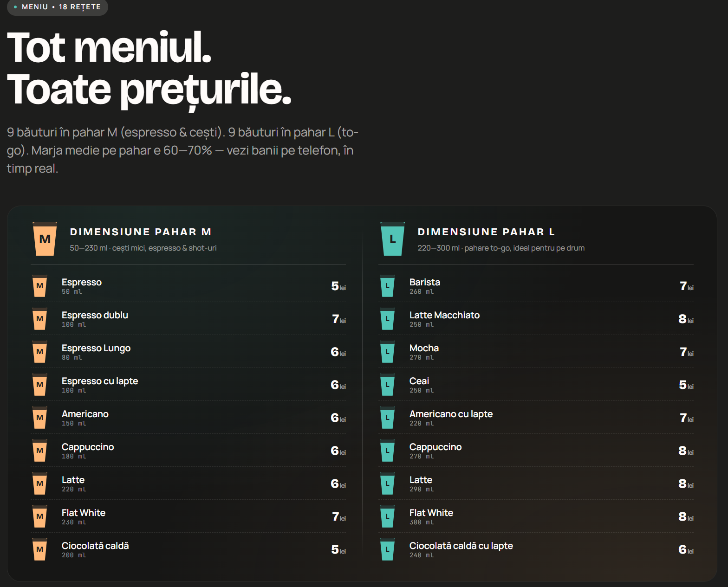Image resolution: width=728 pixels, height=587 pixels.
Task: Click the Ciocolată caldă 200 ml item
Action: click(188, 549)
